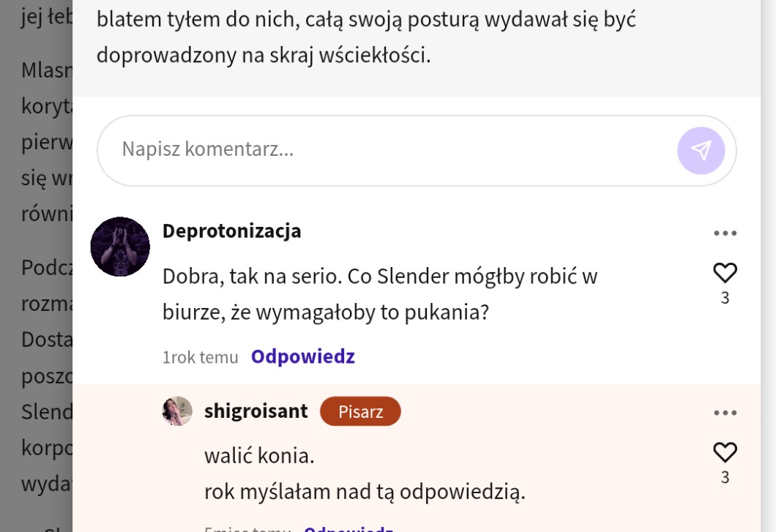Like Deprotonizacja's comment with the heart

pyautogui.click(x=725, y=273)
